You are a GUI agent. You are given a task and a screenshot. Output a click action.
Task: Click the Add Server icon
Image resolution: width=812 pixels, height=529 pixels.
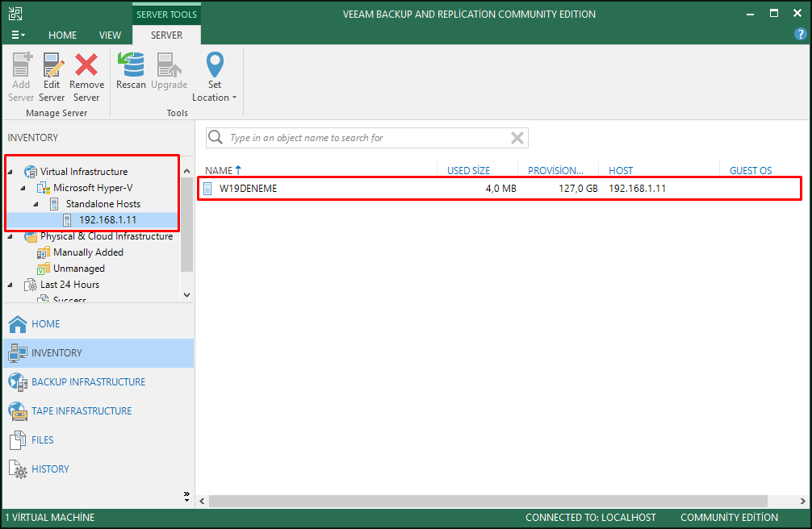coord(22,65)
